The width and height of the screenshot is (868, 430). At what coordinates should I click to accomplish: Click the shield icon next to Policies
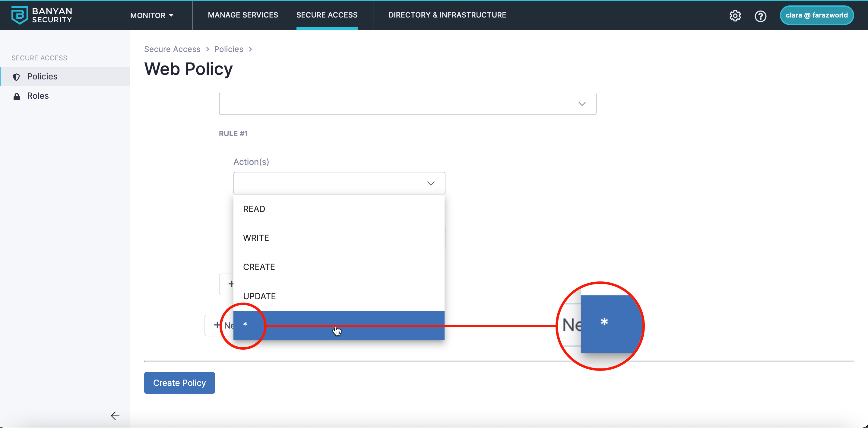[16, 77]
